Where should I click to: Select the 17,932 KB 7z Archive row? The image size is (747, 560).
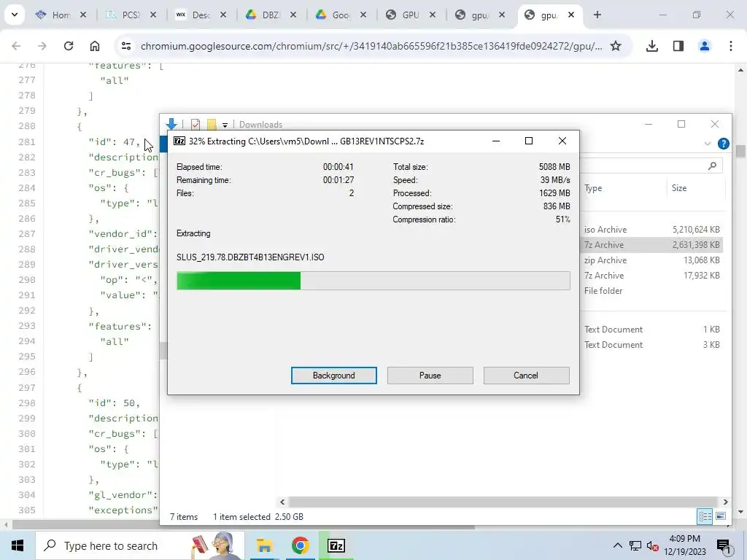point(651,275)
